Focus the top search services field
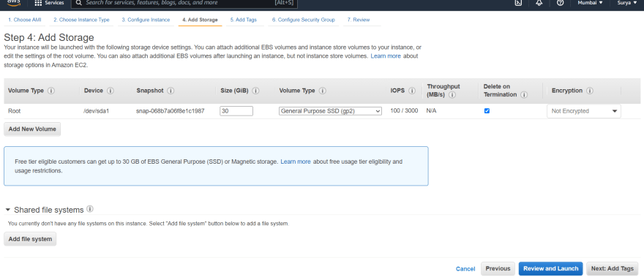Screen dimensions: 644x277 pos(184,3)
